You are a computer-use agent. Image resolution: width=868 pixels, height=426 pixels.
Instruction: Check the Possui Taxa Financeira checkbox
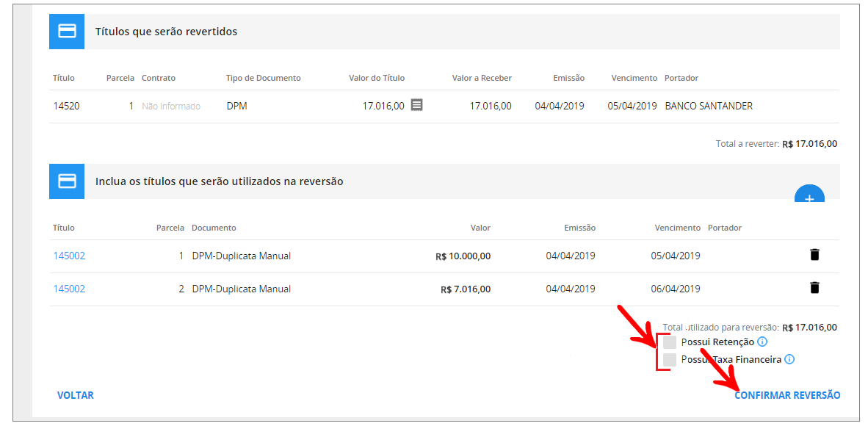tap(669, 360)
